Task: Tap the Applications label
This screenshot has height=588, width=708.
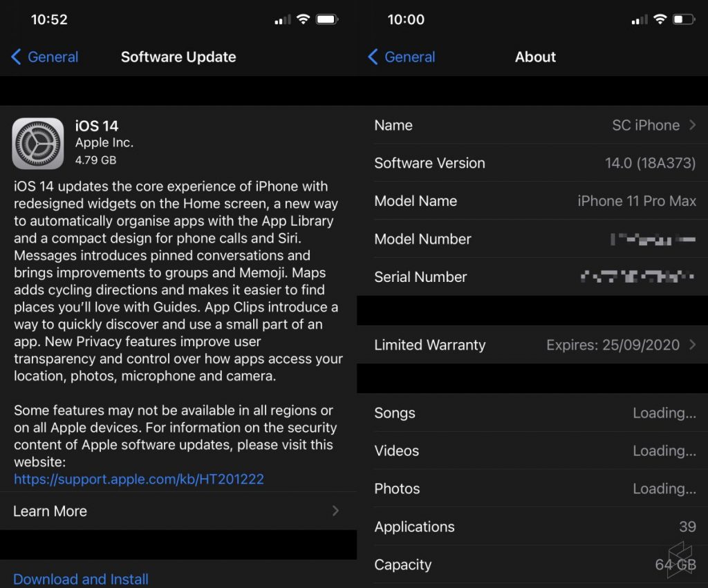Action: click(x=415, y=527)
